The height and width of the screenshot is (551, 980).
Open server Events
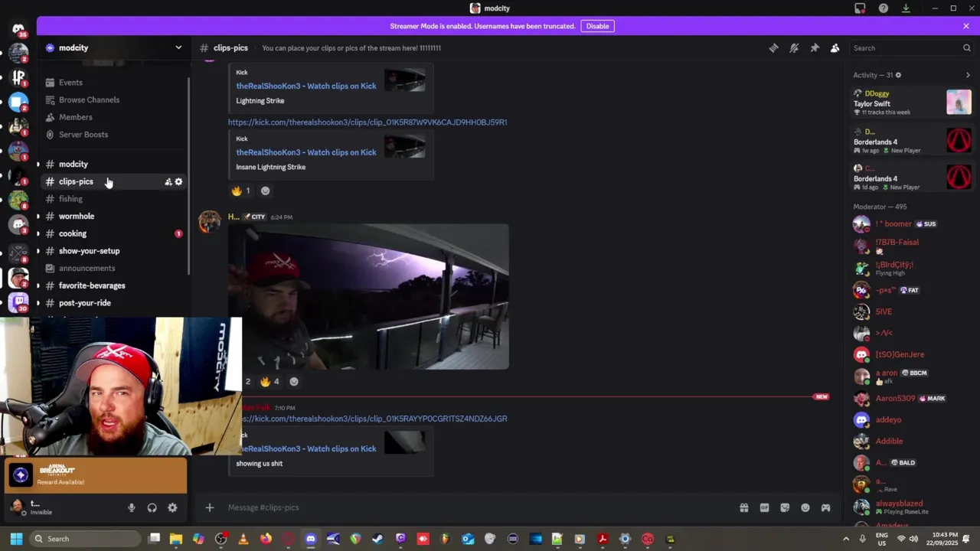(70, 83)
